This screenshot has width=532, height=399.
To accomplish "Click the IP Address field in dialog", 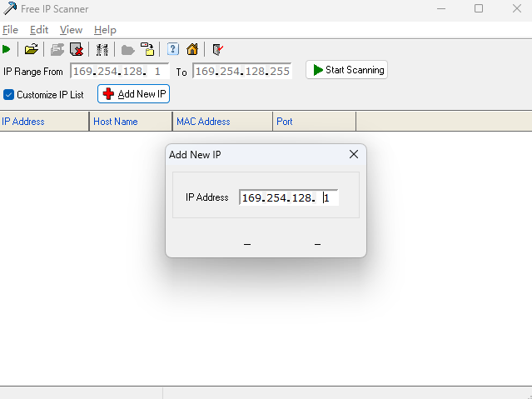I will 288,197.
